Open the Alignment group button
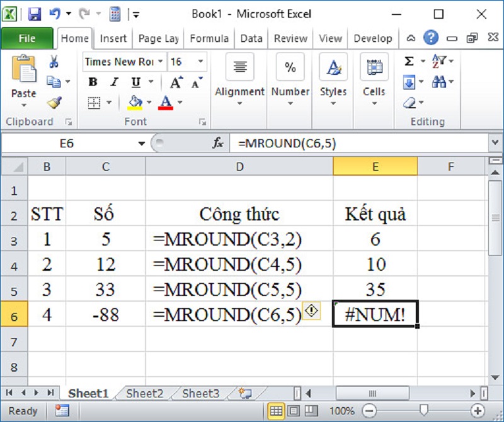 [x=240, y=79]
